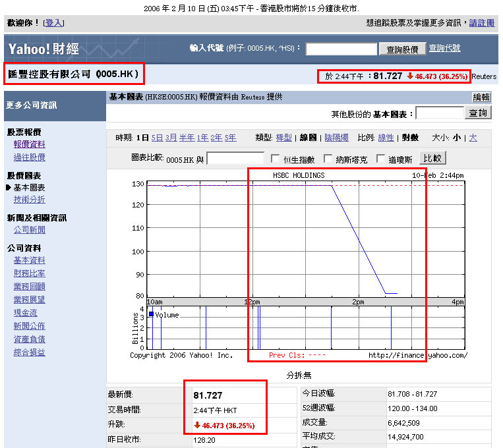Image resolution: width=503 pixels, height=448 pixels.
Task: Switch chart type to 棒型
Action: click(x=284, y=138)
